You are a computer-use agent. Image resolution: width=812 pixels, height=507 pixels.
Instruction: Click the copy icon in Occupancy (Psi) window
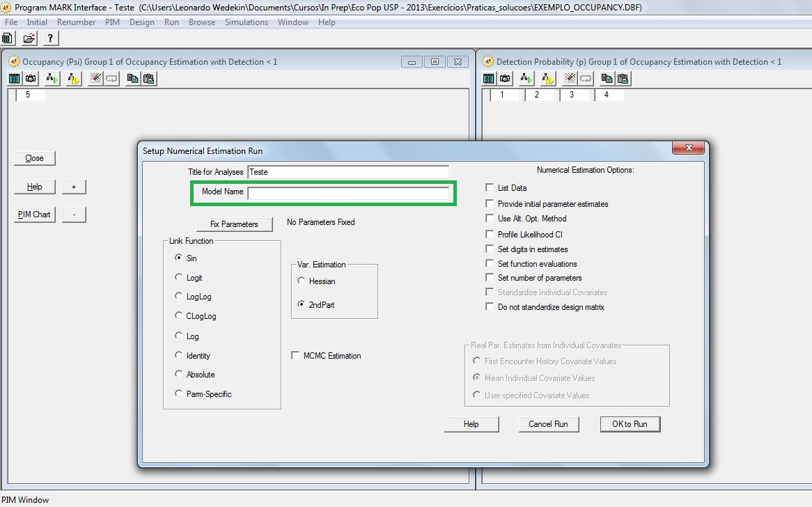[132, 79]
